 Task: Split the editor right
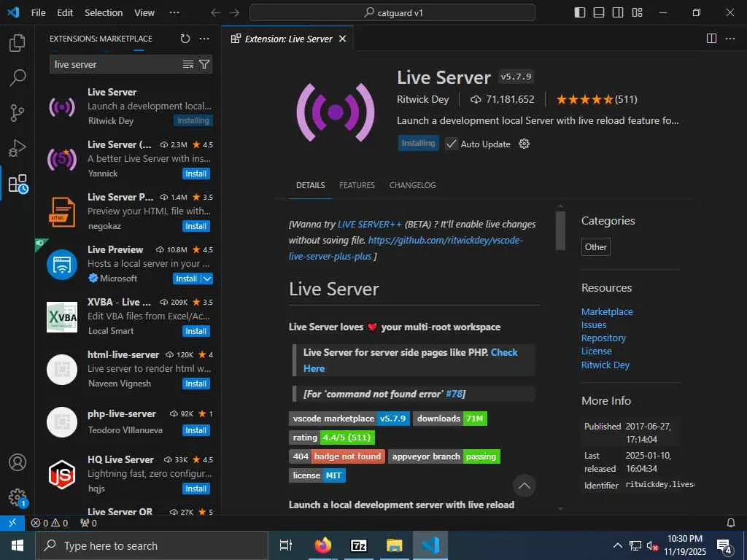(711, 39)
